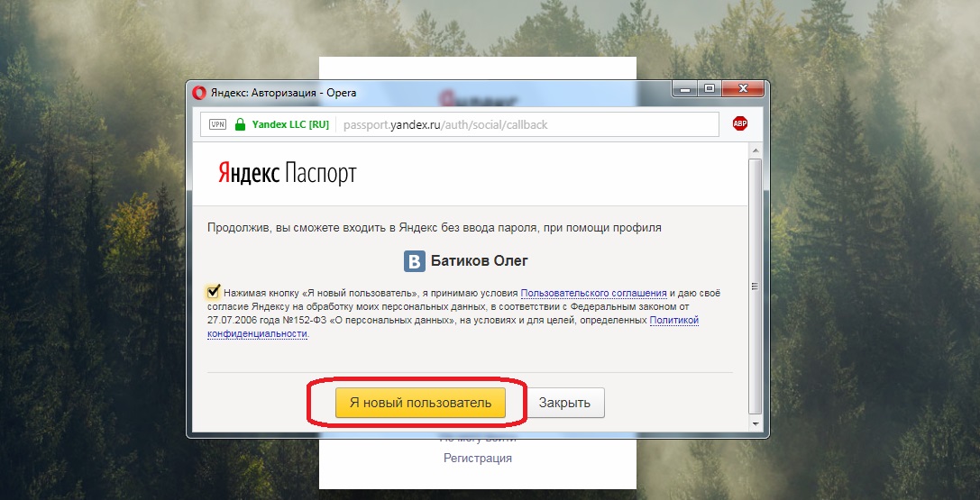Click the VK logo next to Батиков Олег

415,261
